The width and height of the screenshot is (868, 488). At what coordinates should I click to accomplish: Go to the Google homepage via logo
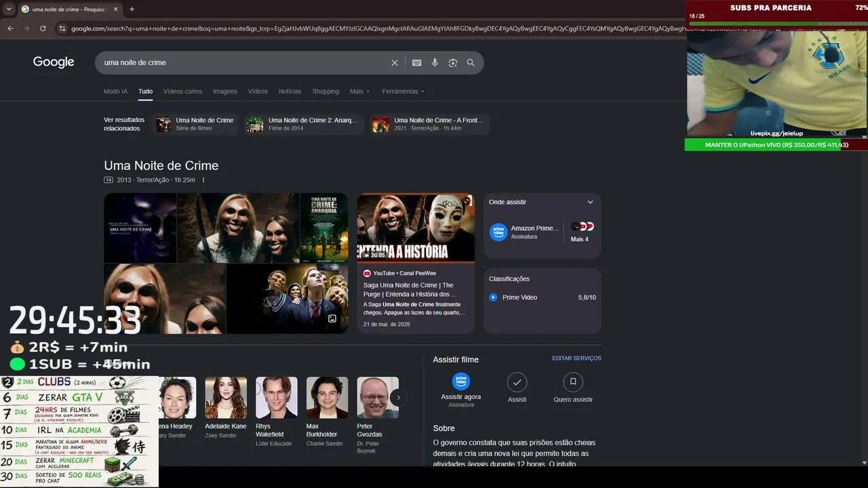click(x=54, y=62)
